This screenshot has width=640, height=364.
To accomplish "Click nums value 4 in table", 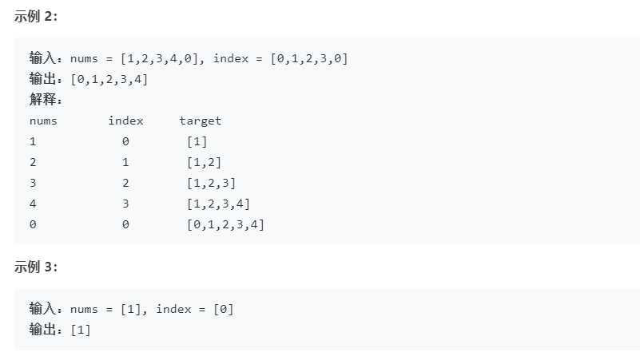I will click(33, 204).
